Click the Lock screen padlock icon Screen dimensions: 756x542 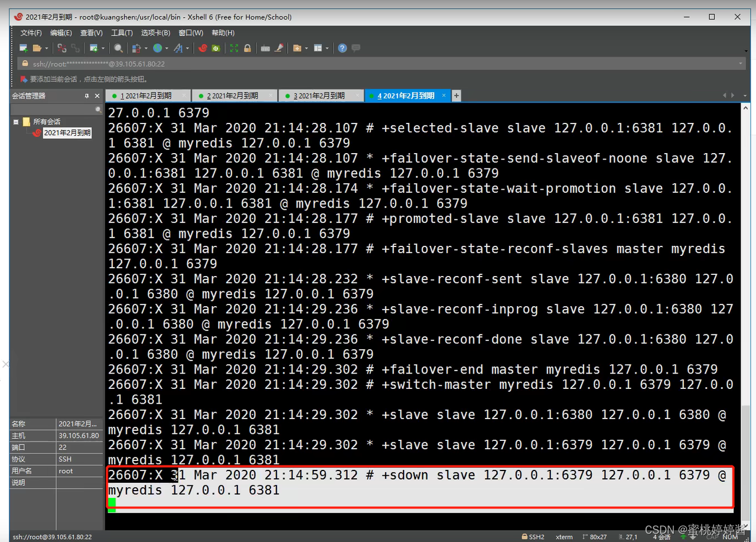pyautogui.click(x=247, y=48)
